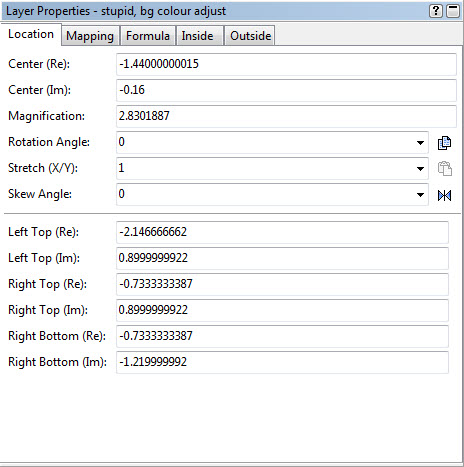Click the Magnification label text
The image size is (464, 467).
46,116
